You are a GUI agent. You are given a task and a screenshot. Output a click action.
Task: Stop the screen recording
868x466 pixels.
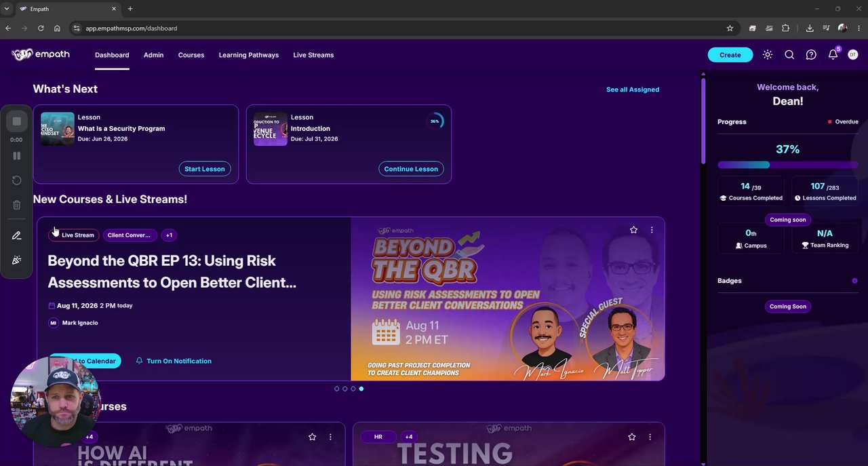[x=17, y=121]
